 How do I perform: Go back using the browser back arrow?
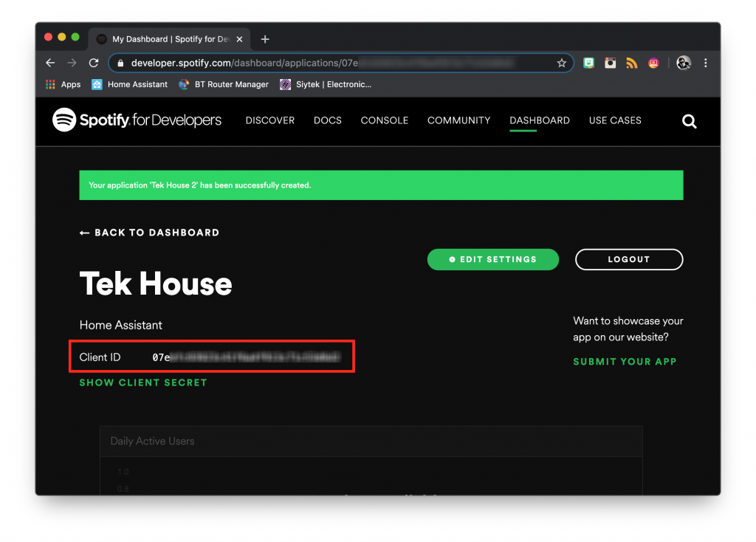[50, 63]
